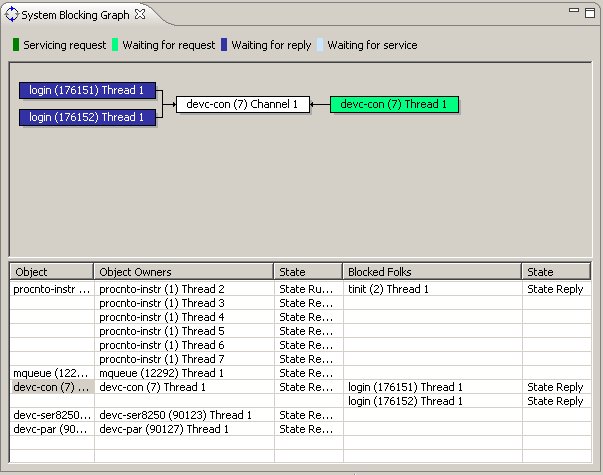
Task: Click the Blocked Folks column header
Action: [431, 271]
